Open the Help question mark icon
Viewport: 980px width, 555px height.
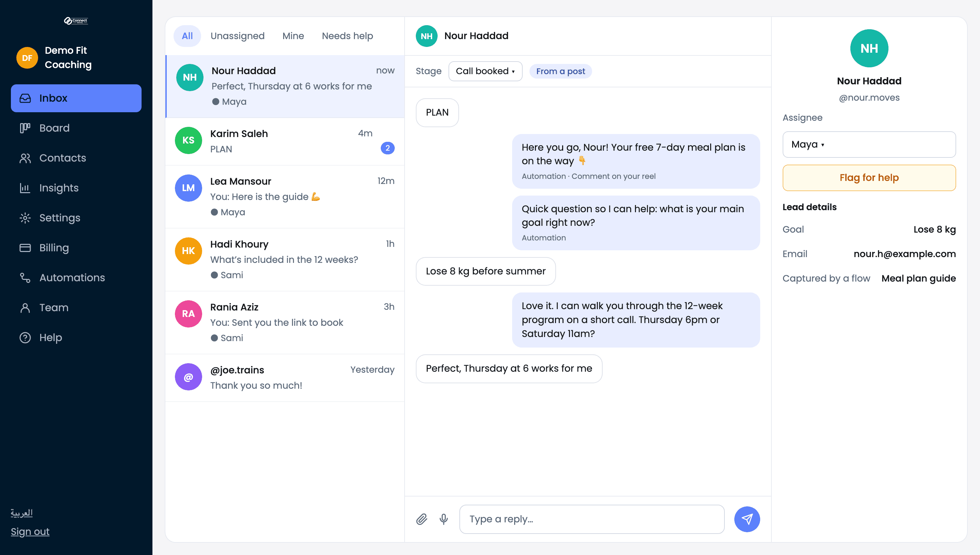tap(25, 337)
